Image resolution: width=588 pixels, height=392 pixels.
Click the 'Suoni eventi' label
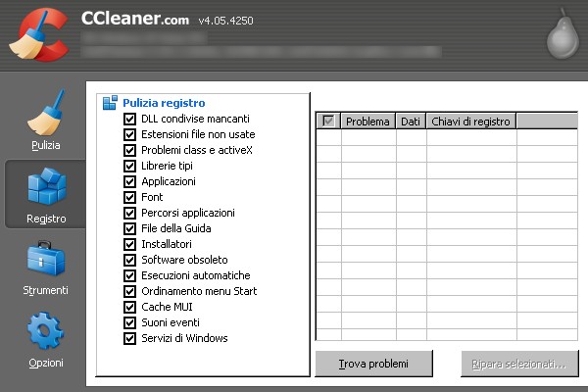[171, 322]
